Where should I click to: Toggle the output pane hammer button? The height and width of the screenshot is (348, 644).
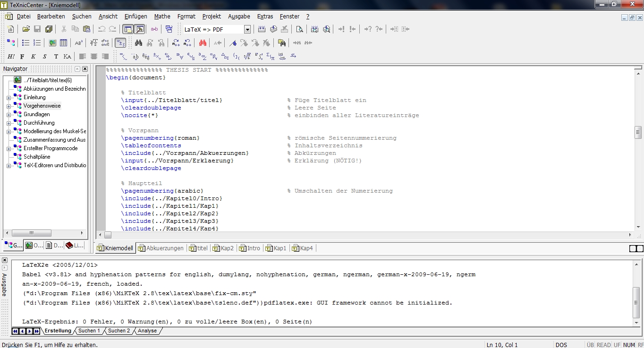[x=139, y=29]
